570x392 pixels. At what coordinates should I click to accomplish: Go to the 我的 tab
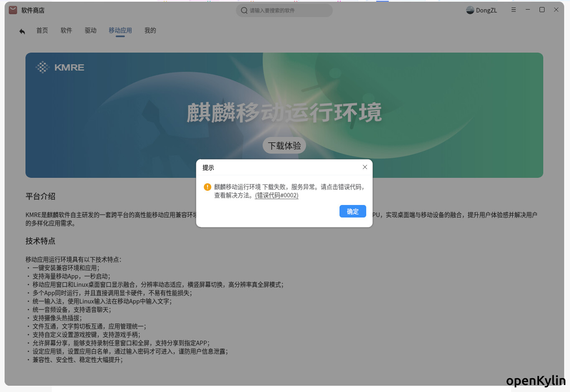click(x=150, y=30)
